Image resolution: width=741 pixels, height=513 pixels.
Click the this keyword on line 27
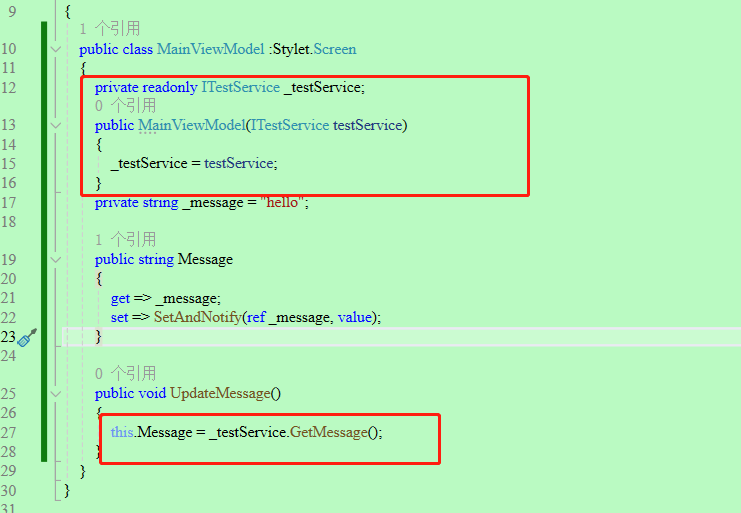122,432
